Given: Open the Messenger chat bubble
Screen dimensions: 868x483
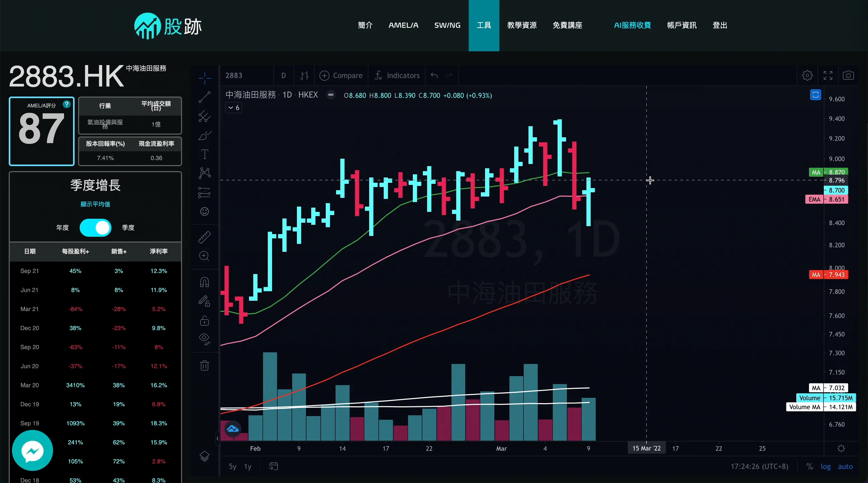Looking at the screenshot, I should pyautogui.click(x=32, y=451).
